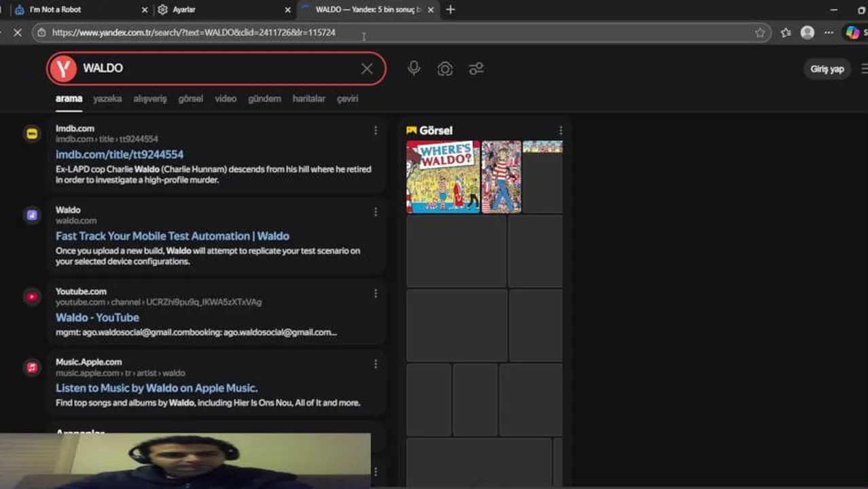The height and width of the screenshot is (489, 868).
Task: Open the Copilot icon in the toolbar
Action: 852,32
